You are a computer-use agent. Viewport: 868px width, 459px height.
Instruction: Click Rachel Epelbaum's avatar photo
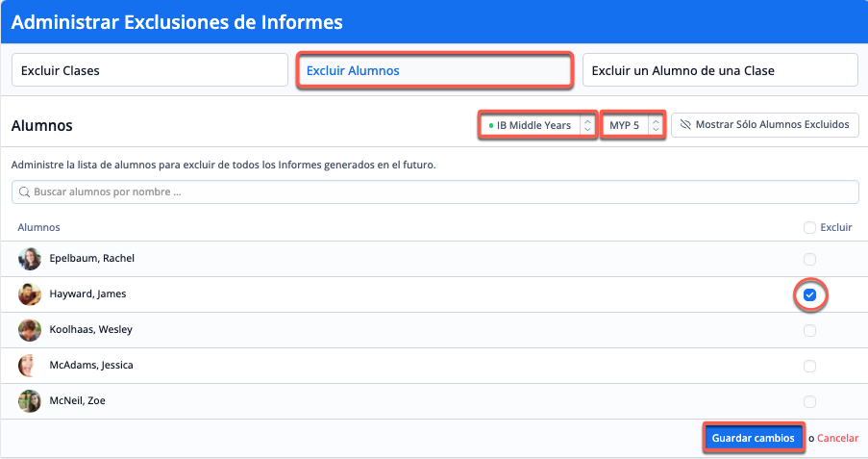tap(30, 259)
